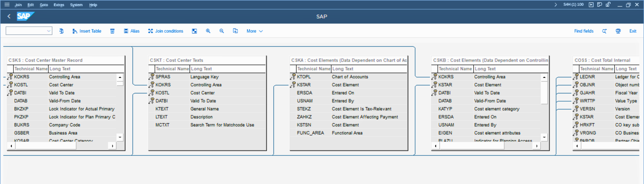Open the command field dropdown arrow

pos(49,31)
